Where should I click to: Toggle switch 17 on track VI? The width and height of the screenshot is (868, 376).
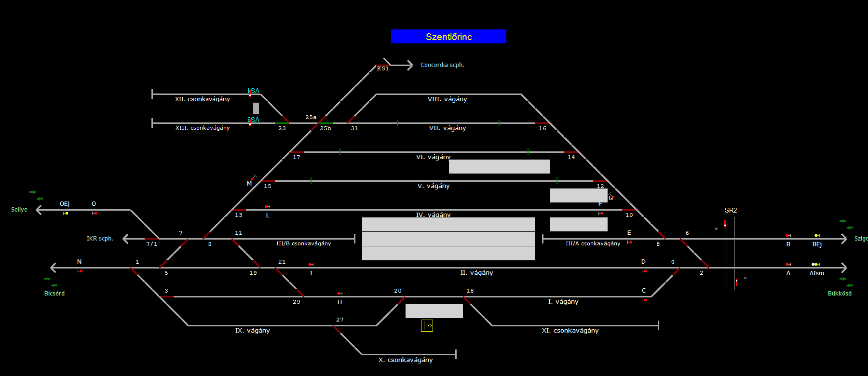click(x=297, y=152)
